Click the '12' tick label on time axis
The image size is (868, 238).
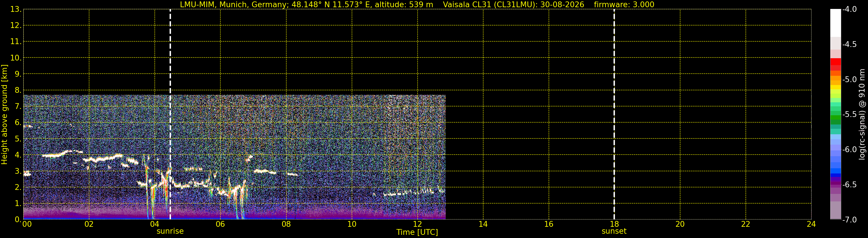coord(417,224)
